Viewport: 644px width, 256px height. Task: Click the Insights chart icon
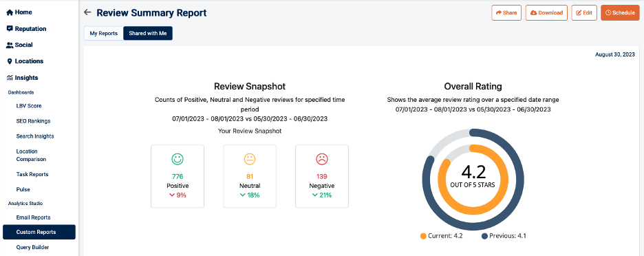coord(10,78)
